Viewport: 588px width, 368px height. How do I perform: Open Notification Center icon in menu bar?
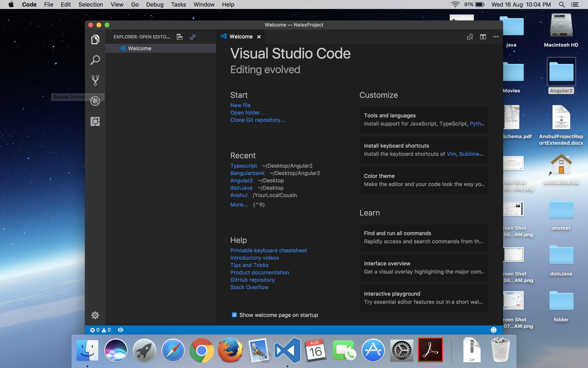(x=575, y=4)
